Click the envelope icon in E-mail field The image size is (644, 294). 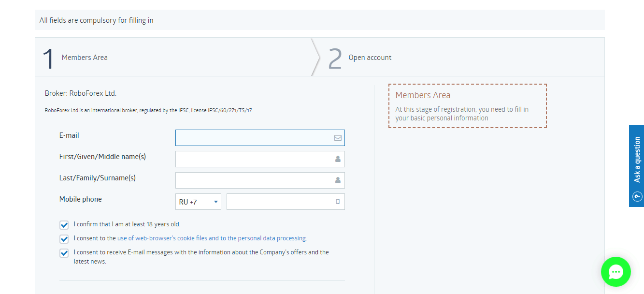pos(338,138)
